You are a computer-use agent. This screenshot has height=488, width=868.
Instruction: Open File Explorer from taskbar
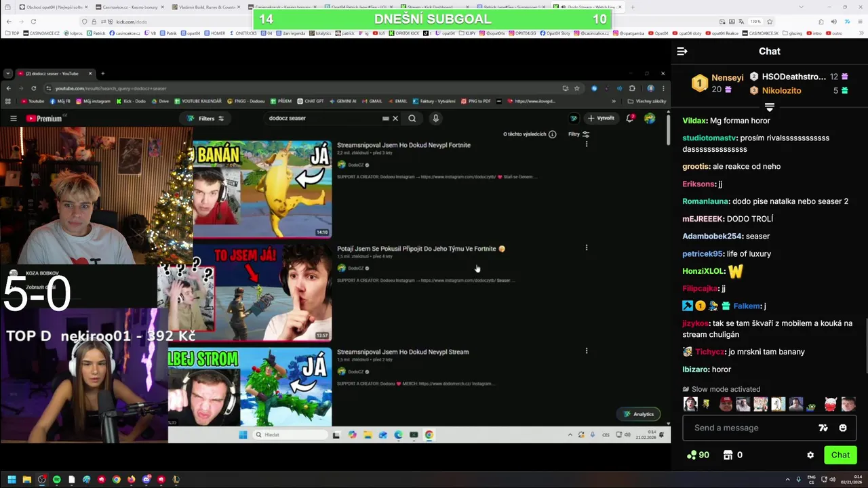pyautogui.click(x=26, y=479)
